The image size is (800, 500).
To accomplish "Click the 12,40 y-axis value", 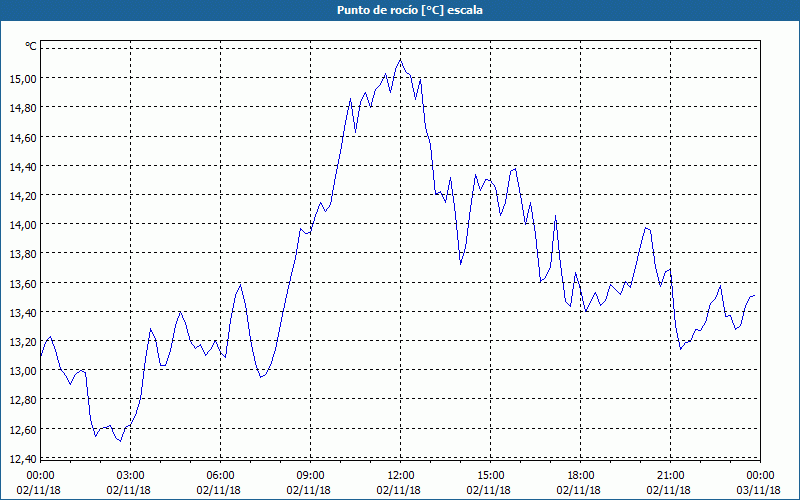I will pos(23,458).
